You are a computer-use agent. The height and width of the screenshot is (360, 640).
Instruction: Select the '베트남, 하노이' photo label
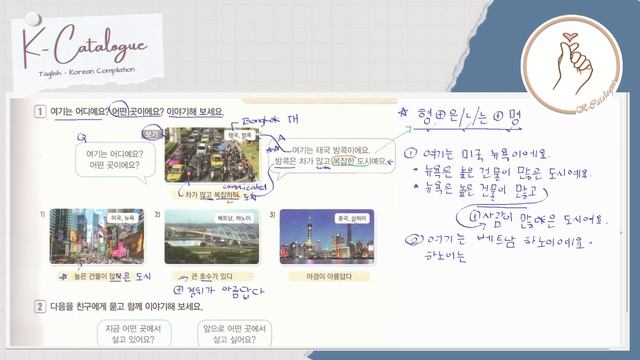pyautogui.click(x=234, y=218)
